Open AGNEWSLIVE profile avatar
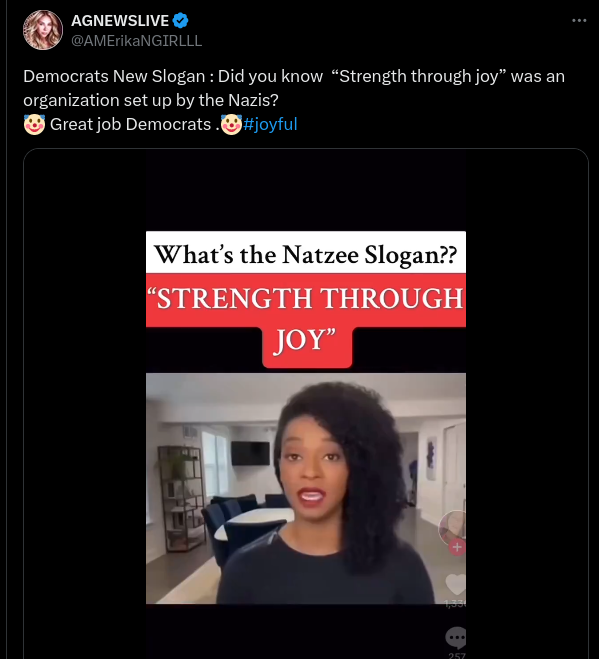The width and height of the screenshot is (599, 659). 42,30
